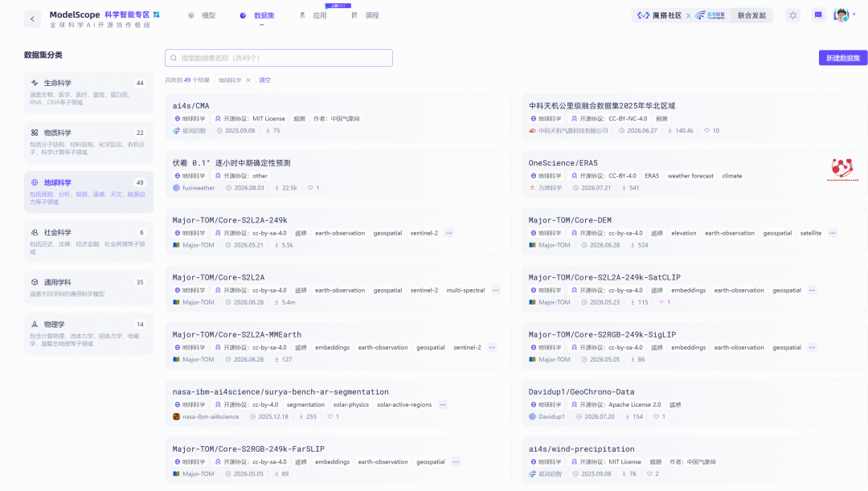The image size is (868, 491).
Task: Click the OneScience/ERA5 thumbnail logo
Action: point(844,170)
